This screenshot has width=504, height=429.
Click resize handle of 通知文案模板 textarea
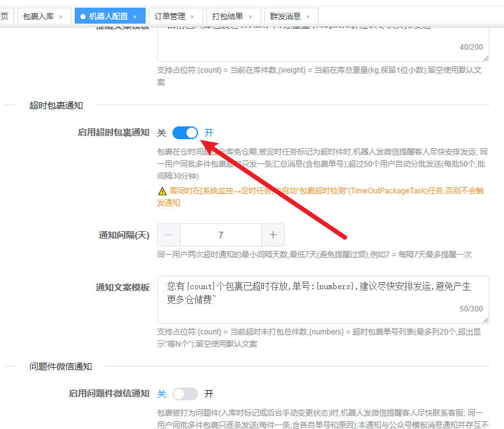485,320
